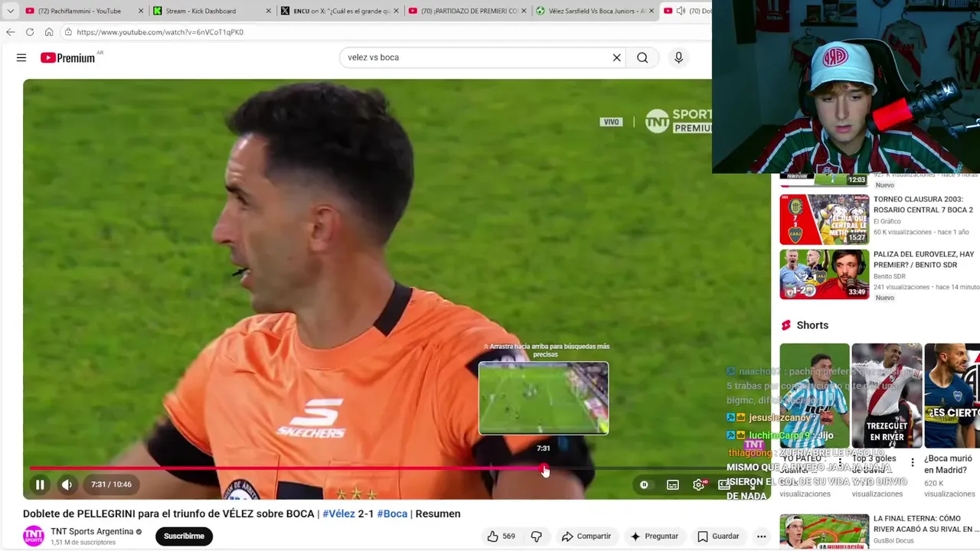
Task: Open the #Vélez hashtag link
Action: (338, 514)
